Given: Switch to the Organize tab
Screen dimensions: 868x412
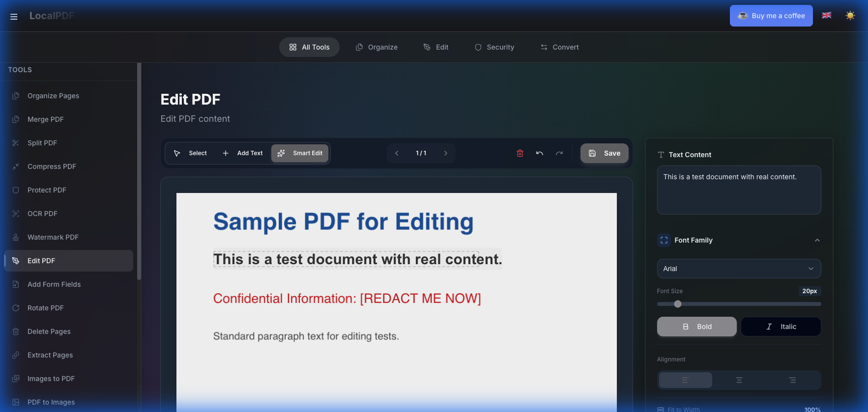Looking at the screenshot, I should pyautogui.click(x=376, y=47).
